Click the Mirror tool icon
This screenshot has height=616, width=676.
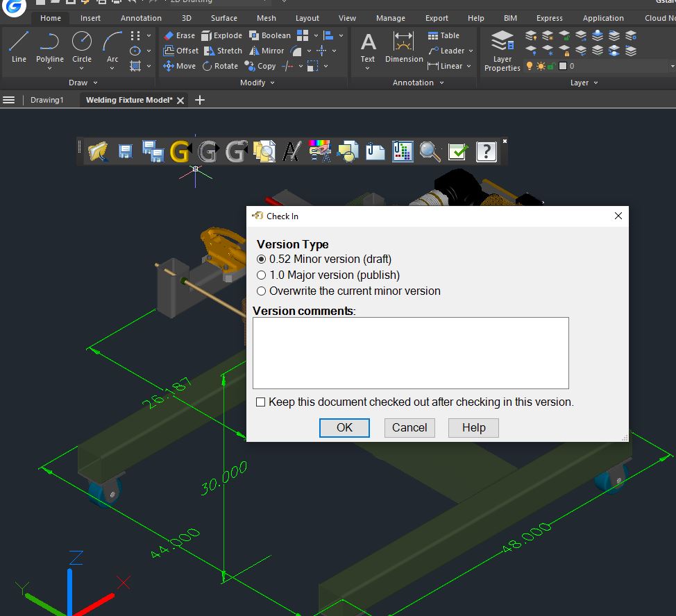[x=254, y=51]
